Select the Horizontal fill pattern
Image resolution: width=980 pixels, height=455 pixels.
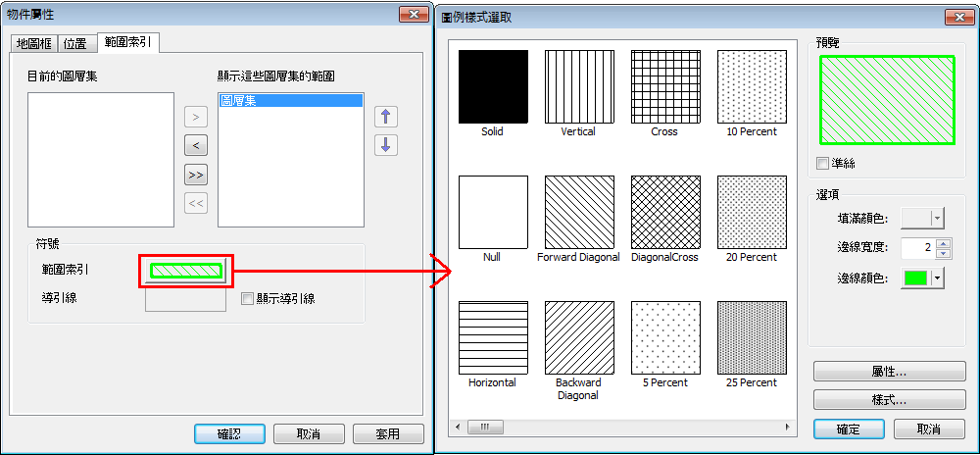[493, 338]
